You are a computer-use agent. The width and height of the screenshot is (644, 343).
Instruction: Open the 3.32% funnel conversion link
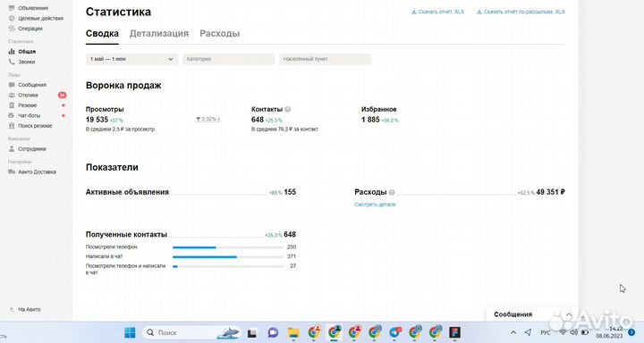pyautogui.click(x=208, y=119)
